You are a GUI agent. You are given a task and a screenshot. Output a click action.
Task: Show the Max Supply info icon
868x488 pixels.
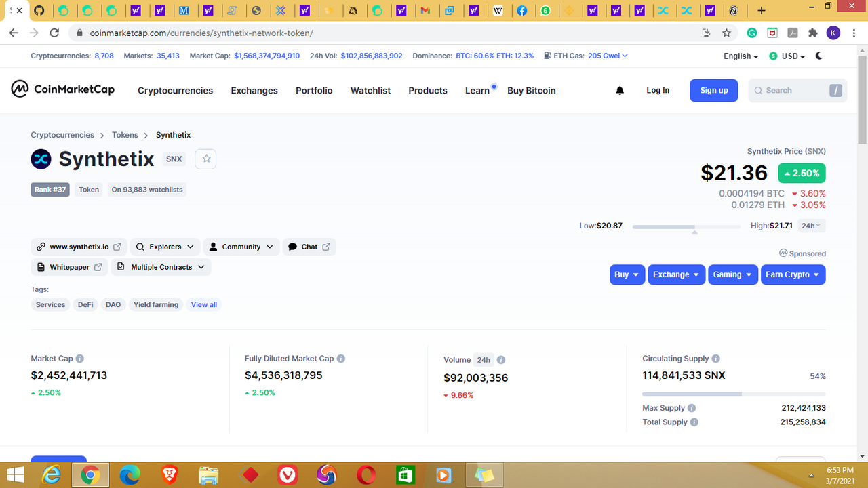(692, 408)
